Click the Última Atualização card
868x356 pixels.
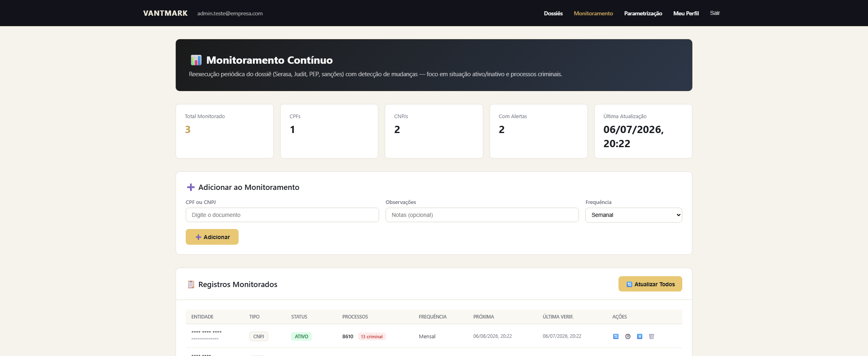[643, 131]
